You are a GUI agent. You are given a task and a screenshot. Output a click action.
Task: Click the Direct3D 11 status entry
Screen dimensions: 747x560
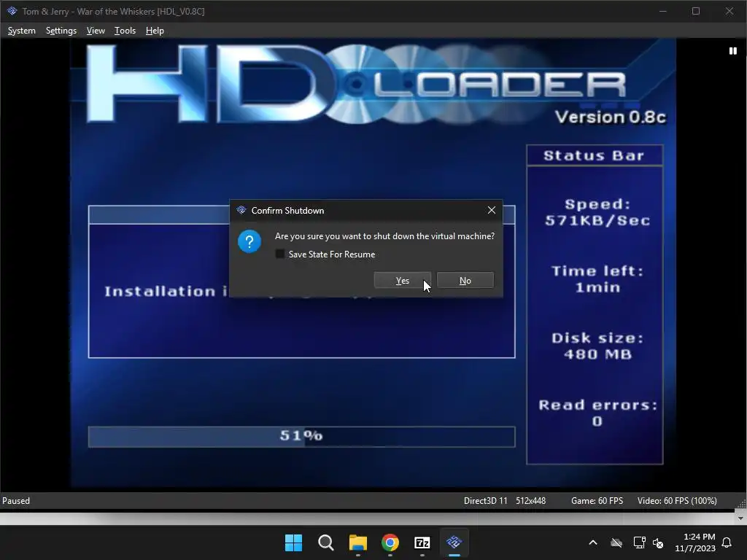click(485, 500)
